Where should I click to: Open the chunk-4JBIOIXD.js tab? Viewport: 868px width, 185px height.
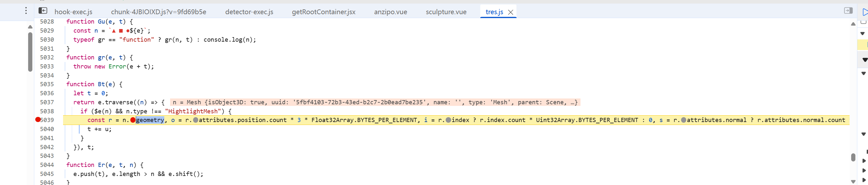[x=158, y=12]
